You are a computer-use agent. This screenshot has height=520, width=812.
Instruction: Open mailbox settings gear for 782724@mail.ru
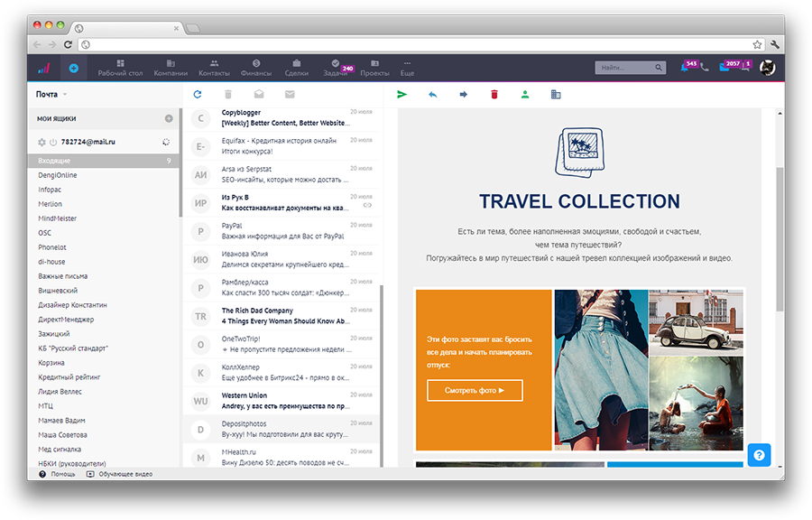point(42,142)
